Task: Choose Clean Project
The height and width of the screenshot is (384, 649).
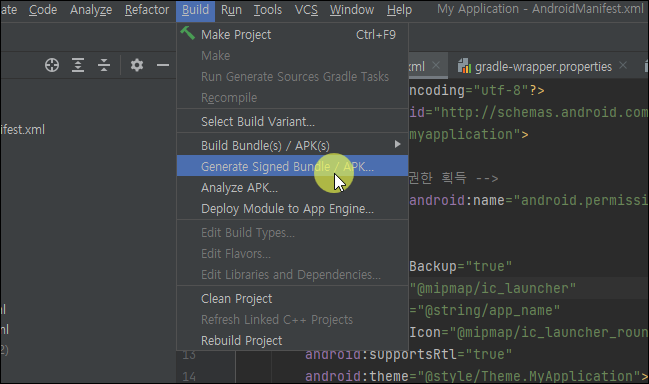Action: coord(292,298)
